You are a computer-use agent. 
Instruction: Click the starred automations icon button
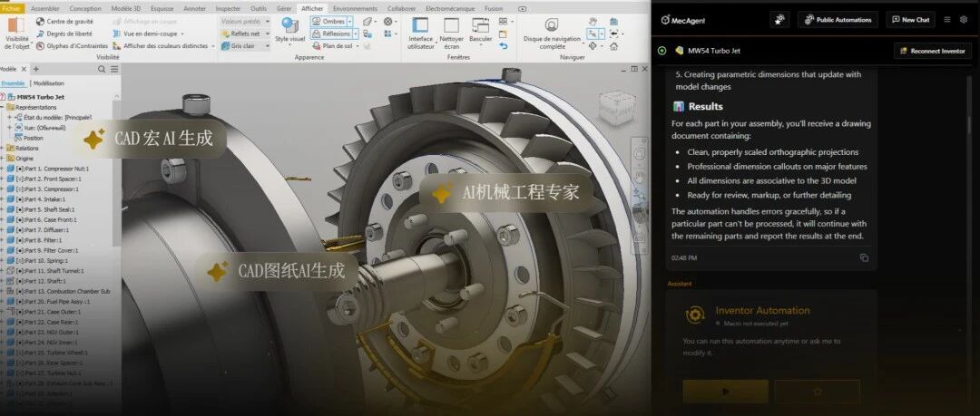click(x=779, y=20)
